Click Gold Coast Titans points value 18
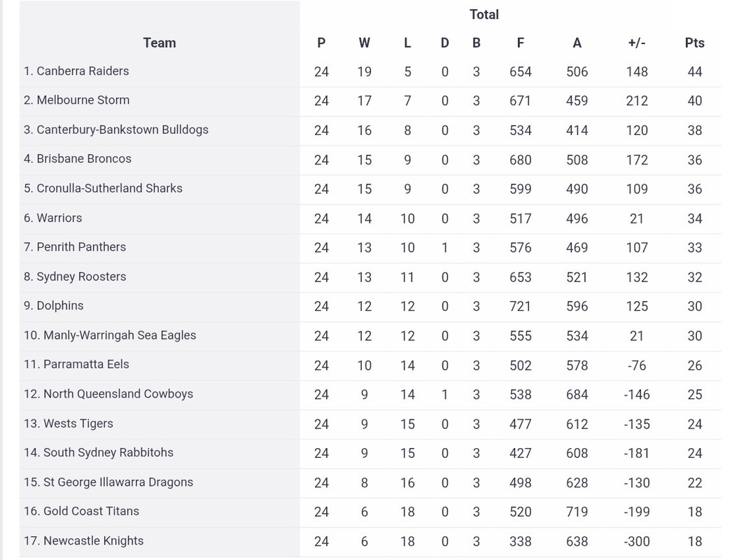732x560 pixels. 694,512
